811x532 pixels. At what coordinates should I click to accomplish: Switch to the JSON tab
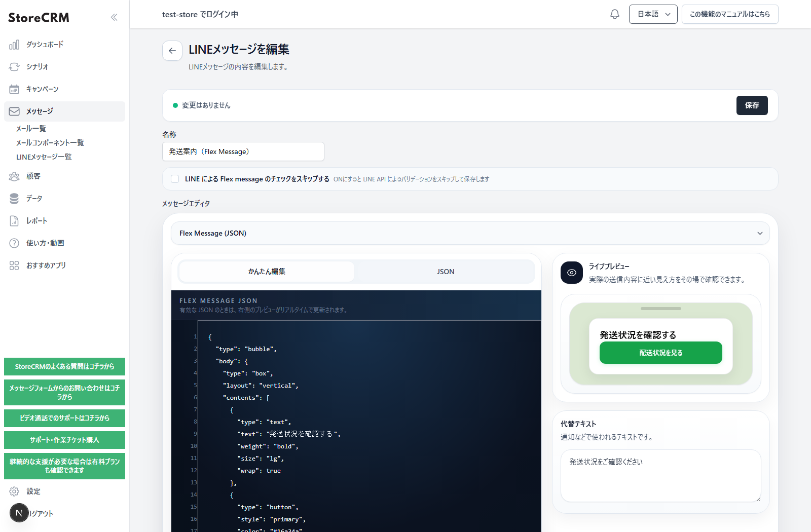[x=446, y=272]
